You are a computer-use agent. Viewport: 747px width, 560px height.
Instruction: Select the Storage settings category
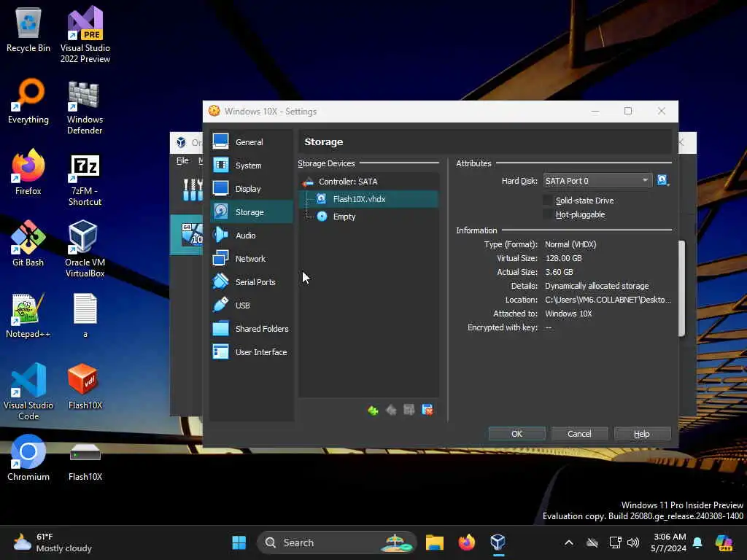click(x=252, y=212)
